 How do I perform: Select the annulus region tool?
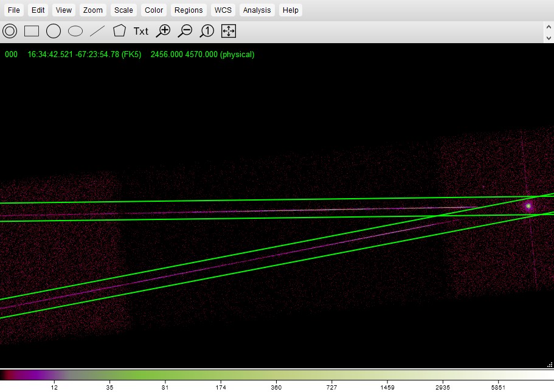tap(10, 31)
